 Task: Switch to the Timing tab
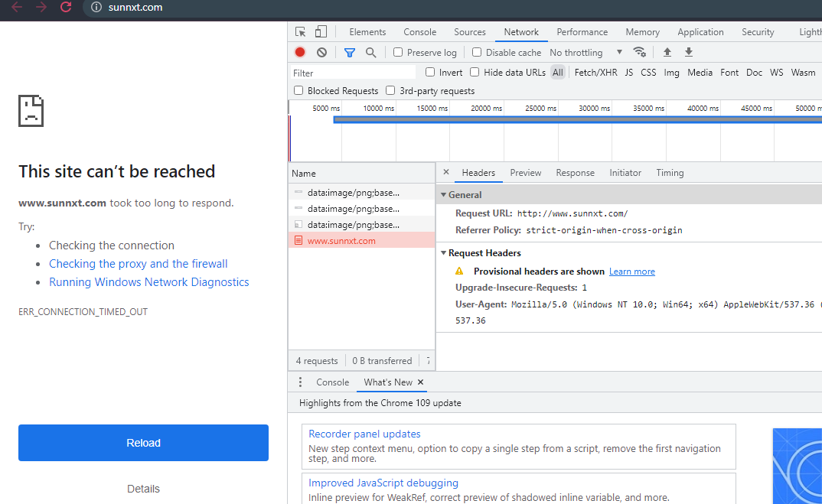(x=670, y=172)
